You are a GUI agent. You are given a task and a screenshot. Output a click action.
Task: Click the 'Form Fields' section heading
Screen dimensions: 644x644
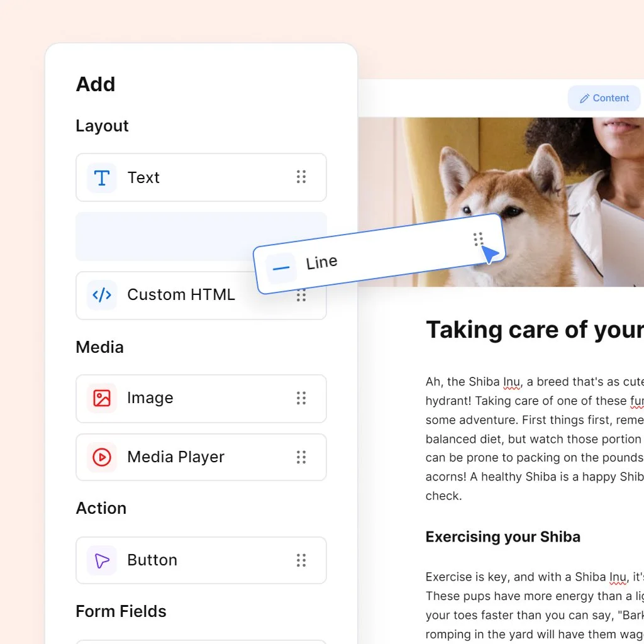(121, 611)
